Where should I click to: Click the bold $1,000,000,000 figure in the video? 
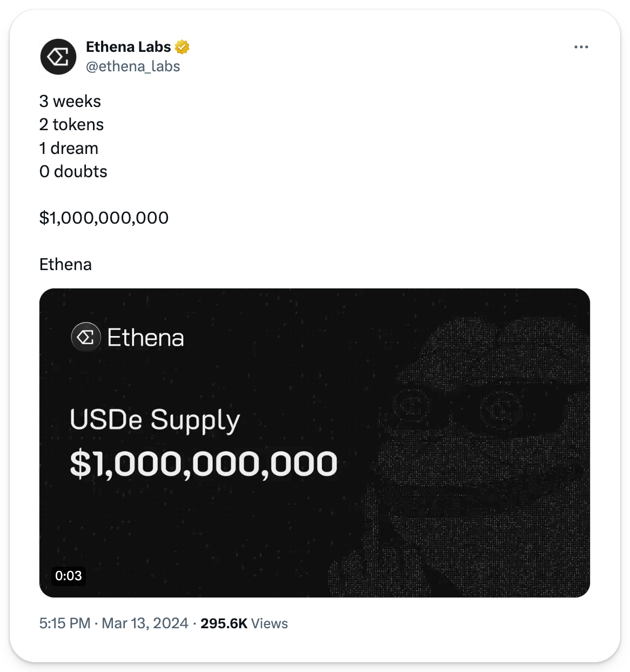tap(204, 463)
